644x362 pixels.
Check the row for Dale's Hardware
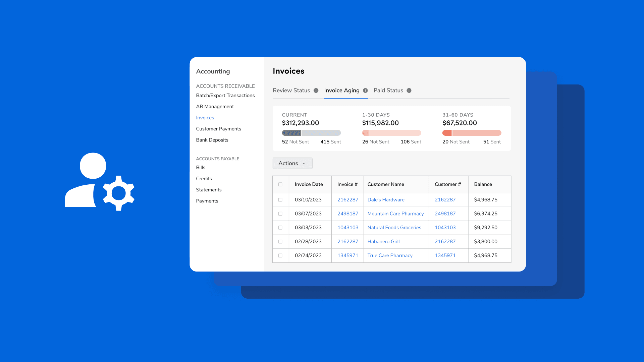[280, 200]
